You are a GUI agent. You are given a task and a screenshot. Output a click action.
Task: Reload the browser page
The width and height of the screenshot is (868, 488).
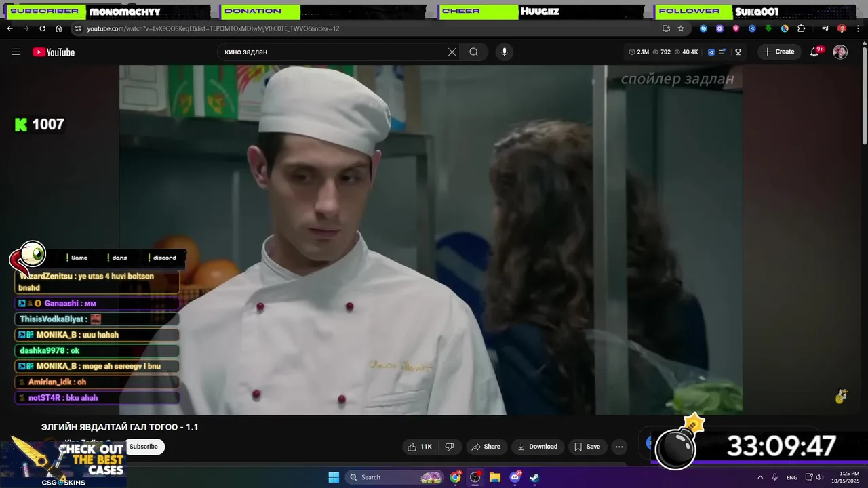pyautogui.click(x=42, y=28)
